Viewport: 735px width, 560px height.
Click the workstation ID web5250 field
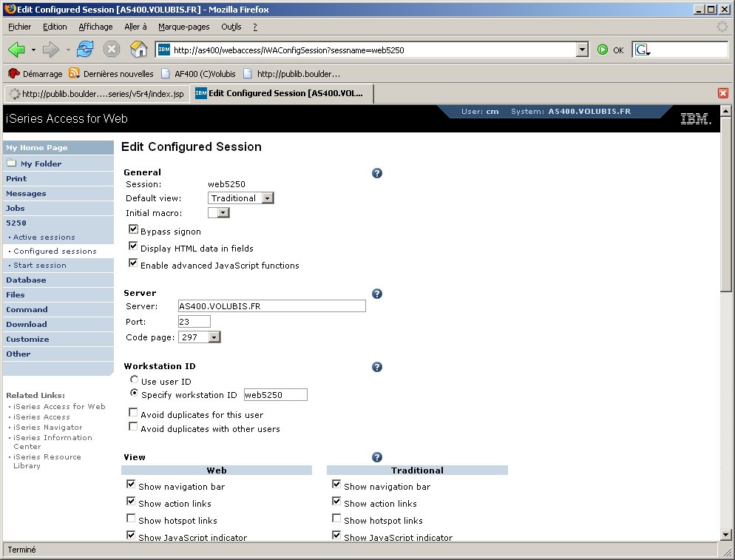[276, 395]
